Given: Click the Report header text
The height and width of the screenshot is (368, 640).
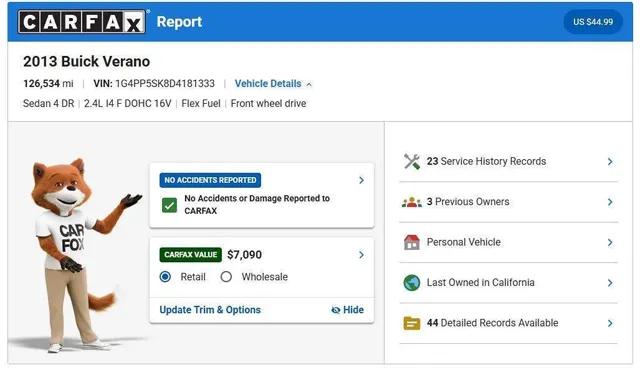Looking at the screenshot, I should [179, 22].
